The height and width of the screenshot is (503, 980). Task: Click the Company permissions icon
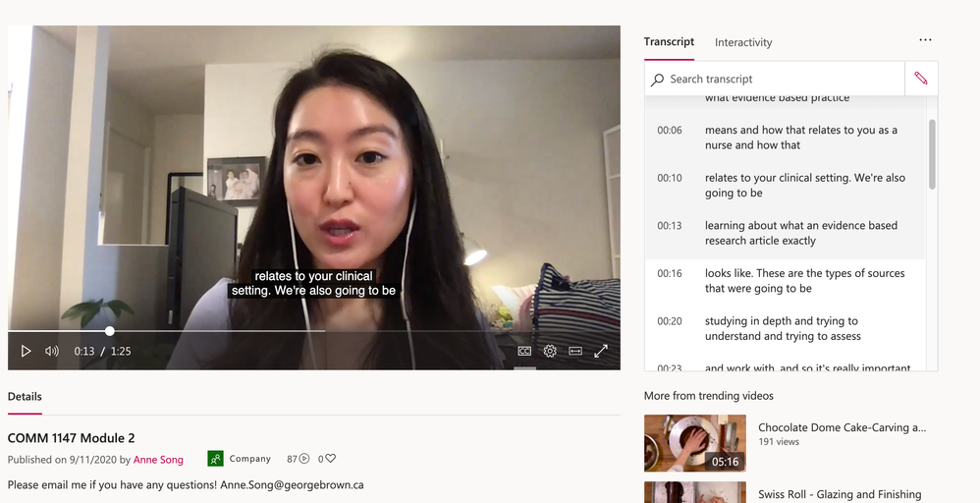[x=215, y=459]
